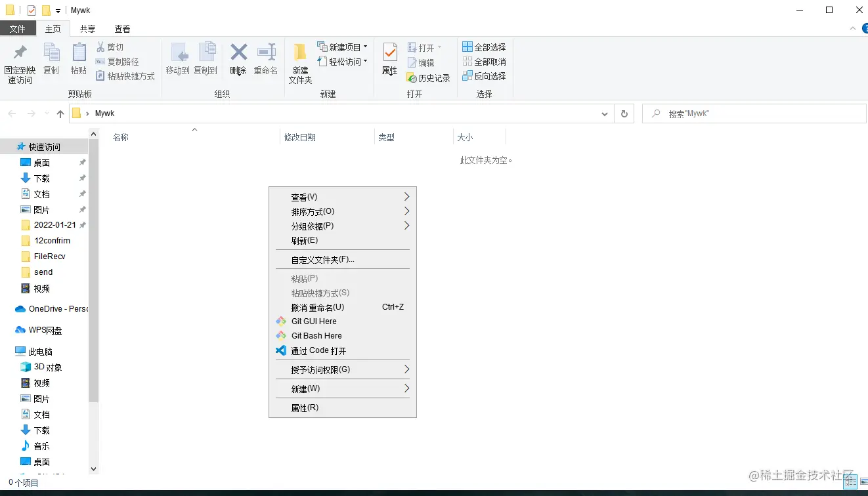This screenshot has height=496, width=868.
Task: Create a folder with 新建文件夹 button
Action: 300,64
